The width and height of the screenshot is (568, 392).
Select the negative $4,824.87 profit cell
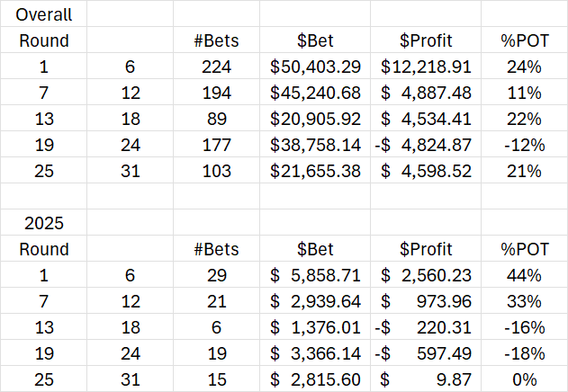427,145
